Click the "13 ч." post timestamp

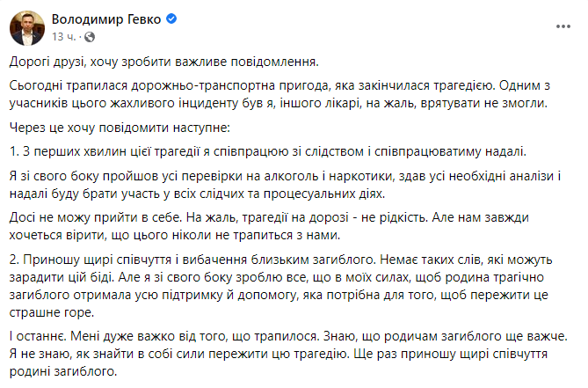65,37
